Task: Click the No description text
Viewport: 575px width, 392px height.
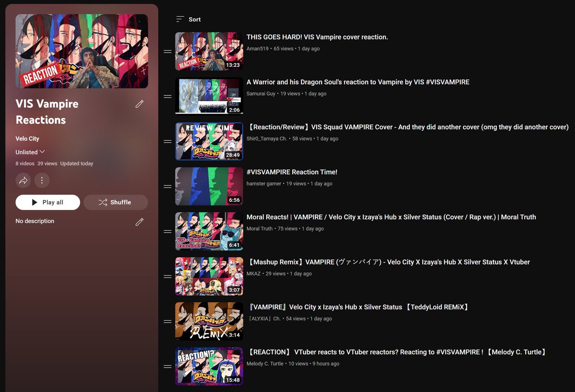Action: (34, 221)
